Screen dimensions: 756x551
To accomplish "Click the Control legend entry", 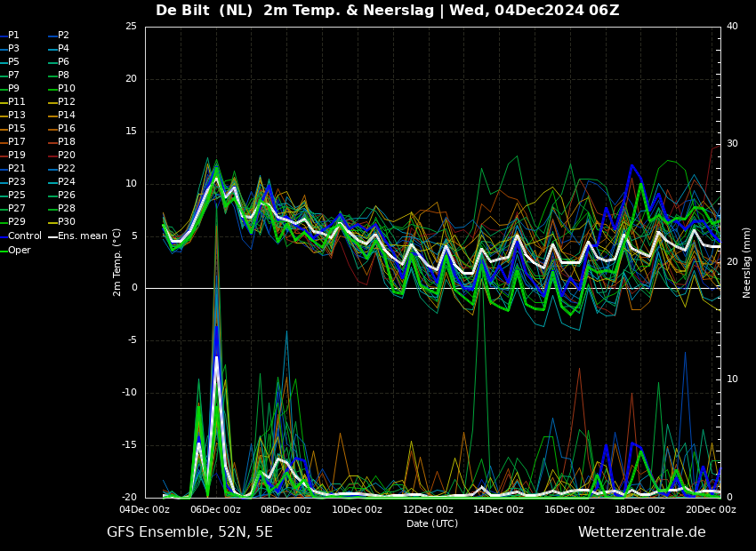I will [x=24, y=236].
